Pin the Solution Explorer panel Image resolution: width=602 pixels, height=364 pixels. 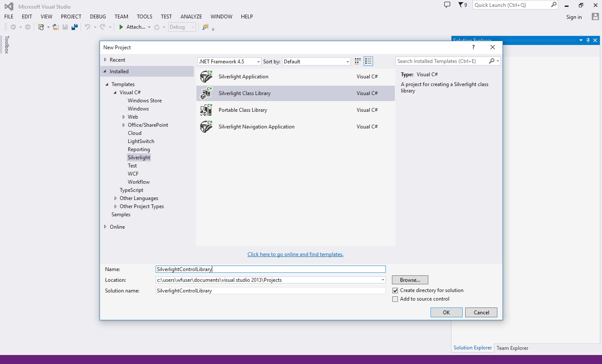tap(588, 40)
